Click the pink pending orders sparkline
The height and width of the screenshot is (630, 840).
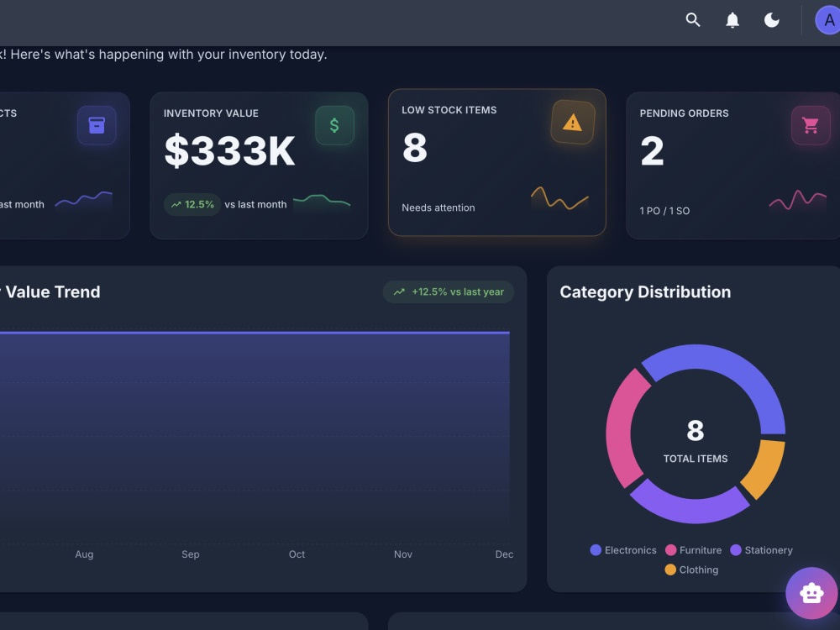(798, 200)
